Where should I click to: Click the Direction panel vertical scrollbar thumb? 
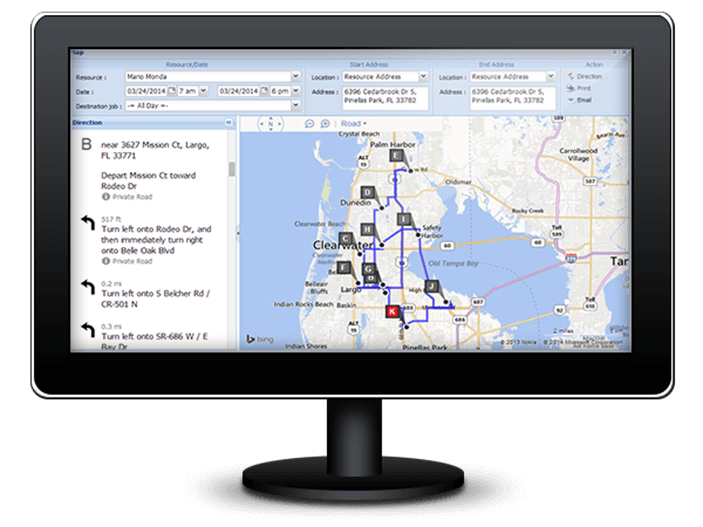click(x=232, y=169)
